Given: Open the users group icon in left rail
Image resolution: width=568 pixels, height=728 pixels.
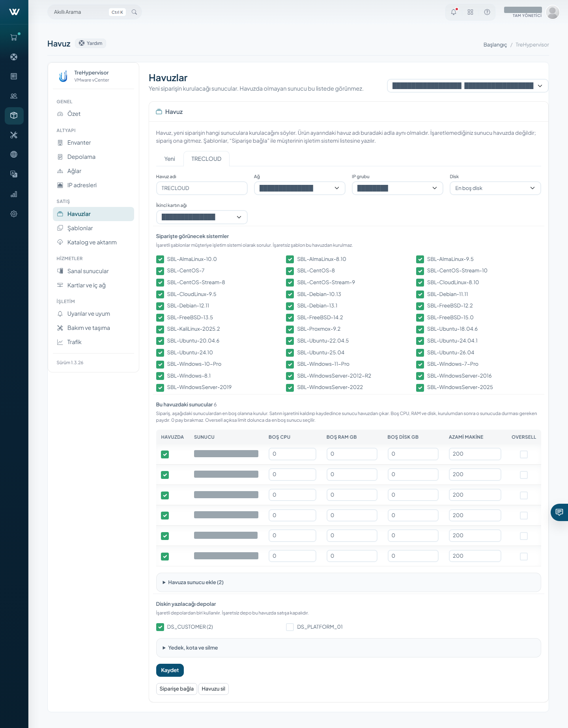Looking at the screenshot, I should (14, 96).
